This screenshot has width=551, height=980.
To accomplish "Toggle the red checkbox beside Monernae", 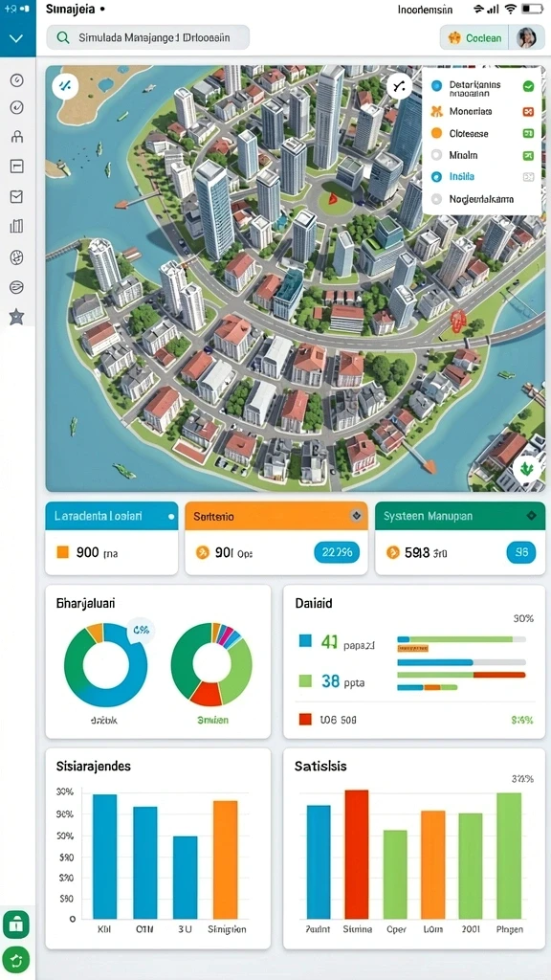I will 528,112.
